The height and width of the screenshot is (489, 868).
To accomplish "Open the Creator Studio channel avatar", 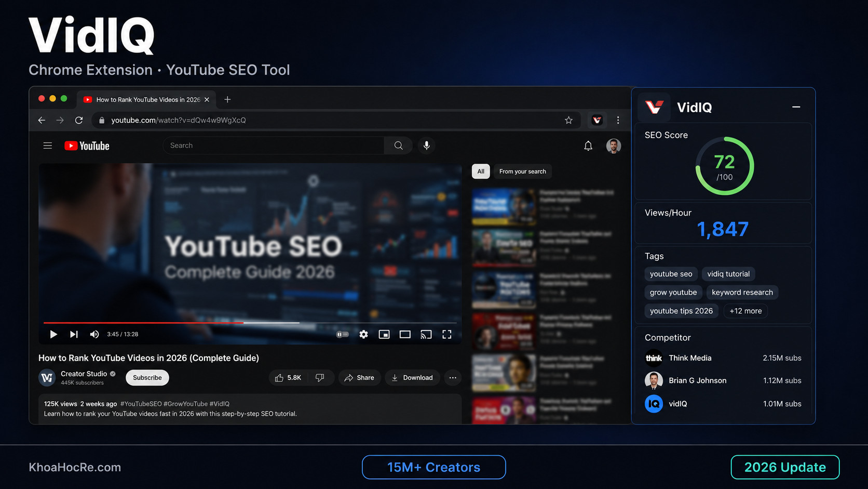I will tap(47, 378).
